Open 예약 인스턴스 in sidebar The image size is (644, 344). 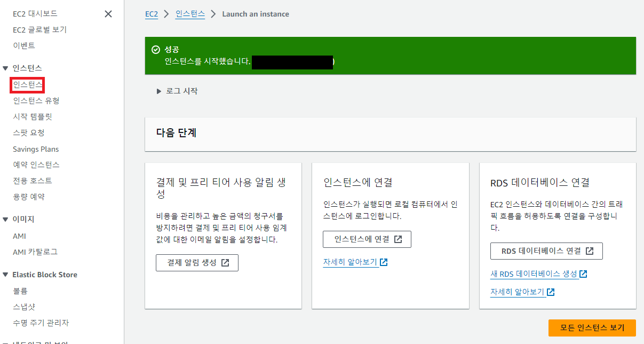(36, 165)
